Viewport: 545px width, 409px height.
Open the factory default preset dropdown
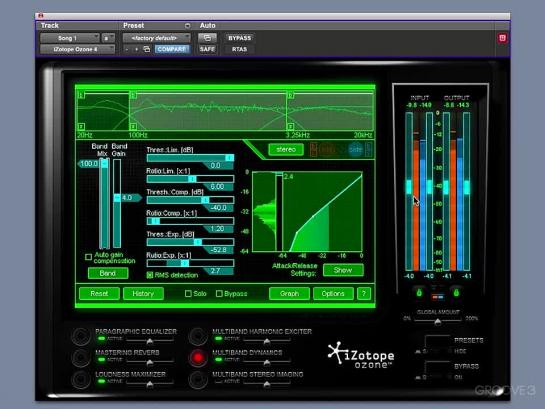[x=156, y=38]
